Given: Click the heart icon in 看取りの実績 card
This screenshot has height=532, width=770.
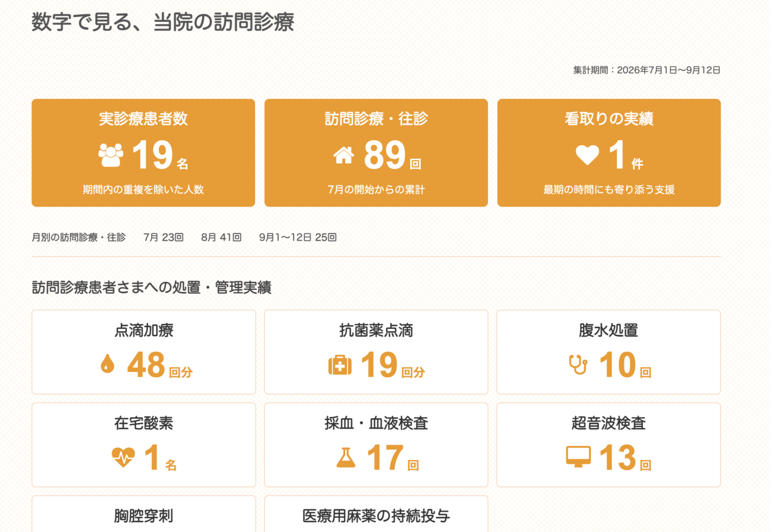Looking at the screenshot, I should point(587,155).
